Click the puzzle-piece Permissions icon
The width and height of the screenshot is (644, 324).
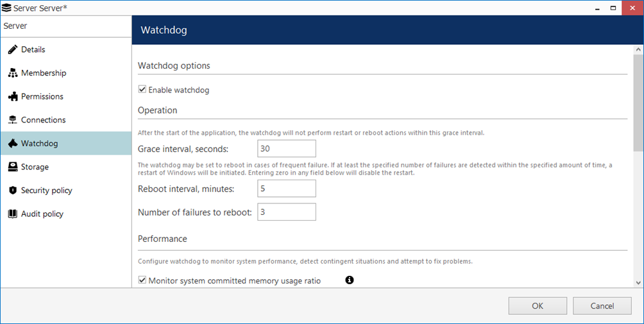click(12, 96)
